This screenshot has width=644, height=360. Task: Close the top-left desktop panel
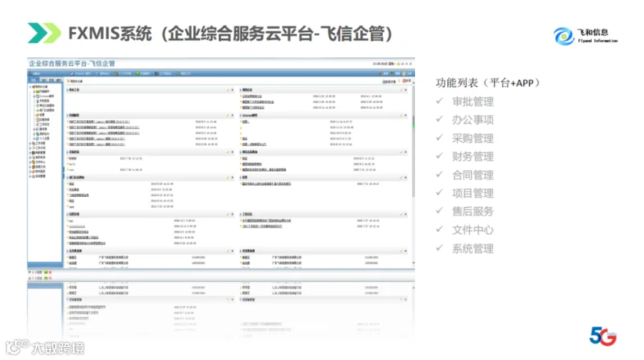click(x=233, y=89)
